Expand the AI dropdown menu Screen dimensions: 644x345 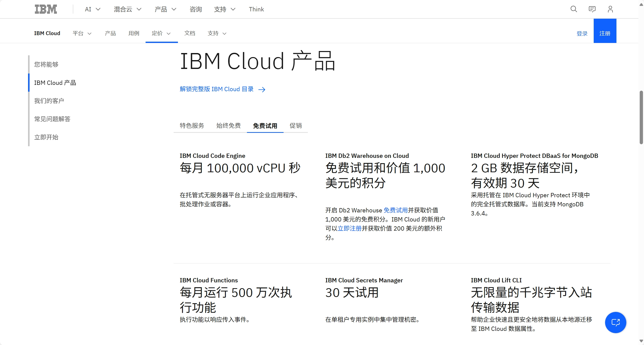click(x=93, y=9)
